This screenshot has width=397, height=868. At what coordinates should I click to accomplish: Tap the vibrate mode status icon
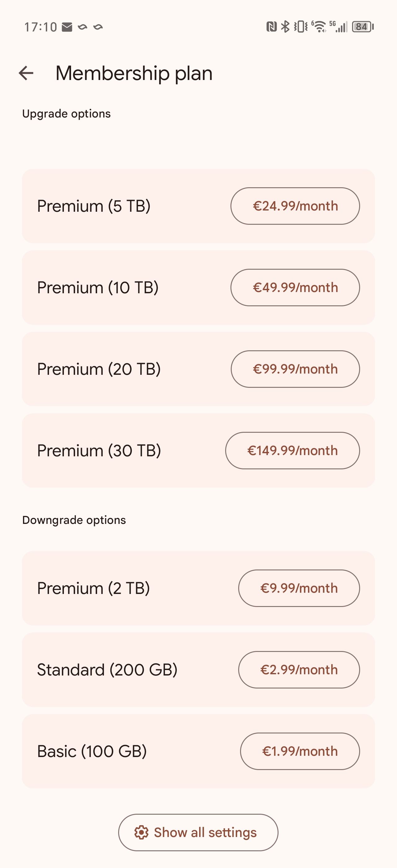coord(301,27)
